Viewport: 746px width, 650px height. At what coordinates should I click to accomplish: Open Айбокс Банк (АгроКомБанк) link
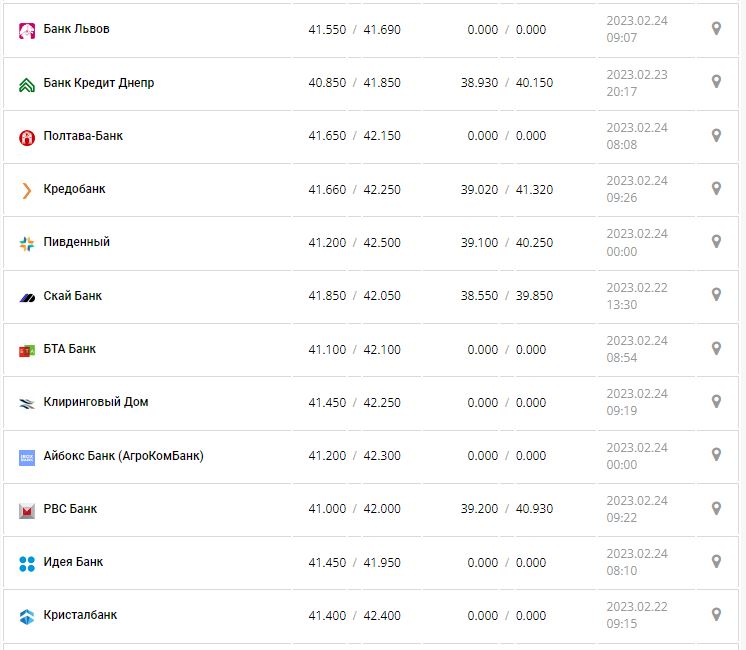pos(123,456)
